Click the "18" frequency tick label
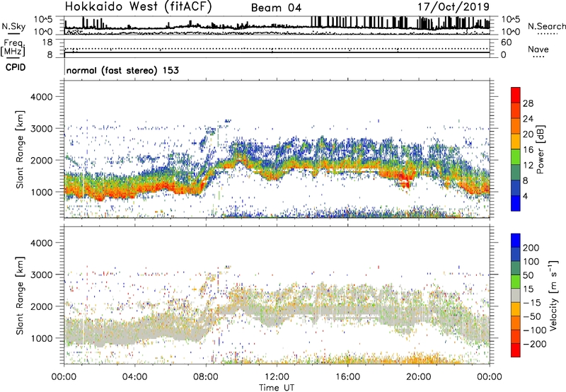The image size is (566, 392). point(47,42)
